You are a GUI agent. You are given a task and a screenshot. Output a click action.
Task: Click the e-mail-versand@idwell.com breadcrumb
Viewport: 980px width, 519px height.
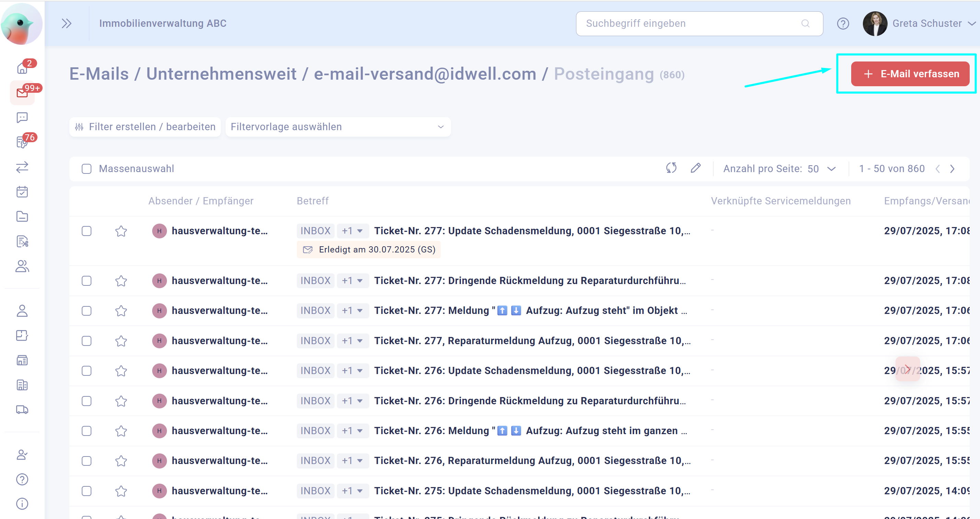tap(425, 74)
